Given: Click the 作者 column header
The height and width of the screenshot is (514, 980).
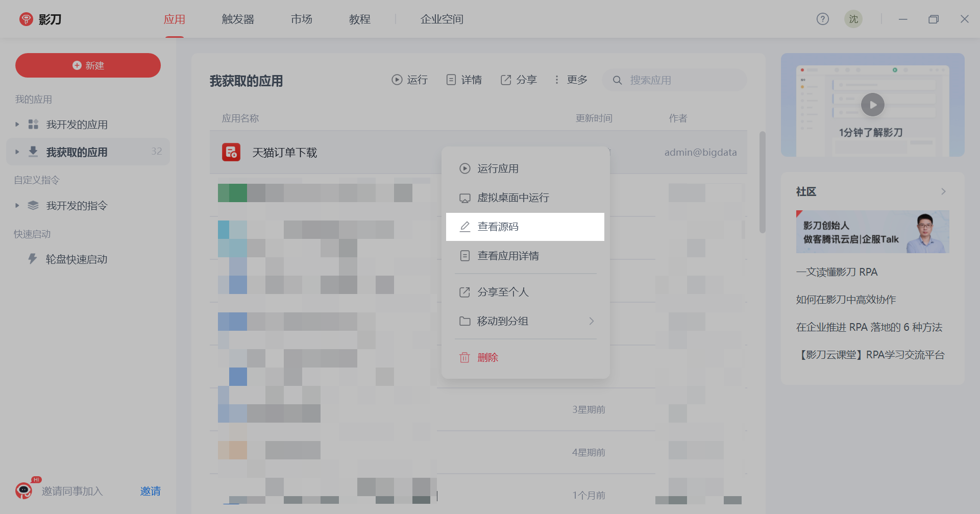Looking at the screenshot, I should (x=678, y=118).
